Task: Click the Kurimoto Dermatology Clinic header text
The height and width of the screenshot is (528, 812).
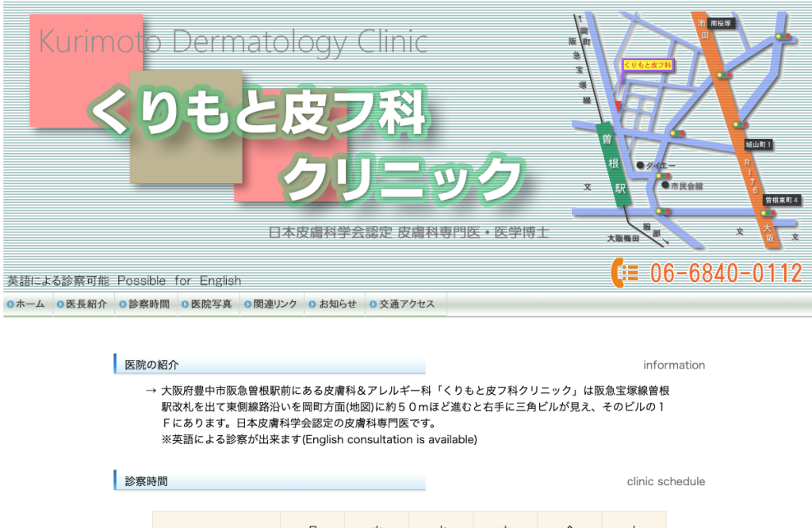Action: [x=233, y=43]
